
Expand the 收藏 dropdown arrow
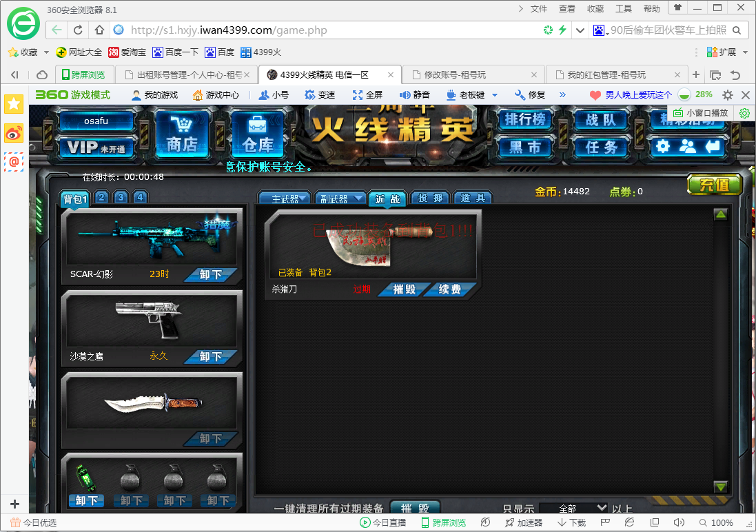[46, 52]
